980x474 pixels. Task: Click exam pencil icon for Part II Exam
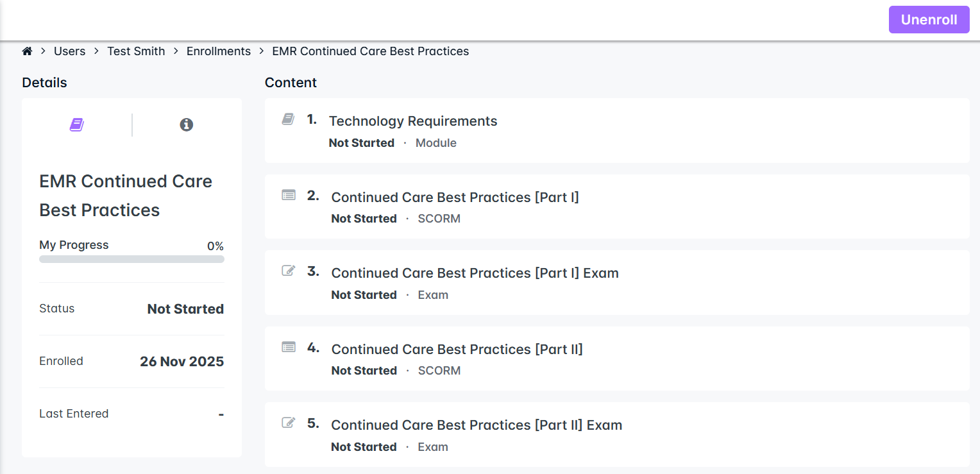[289, 423]
